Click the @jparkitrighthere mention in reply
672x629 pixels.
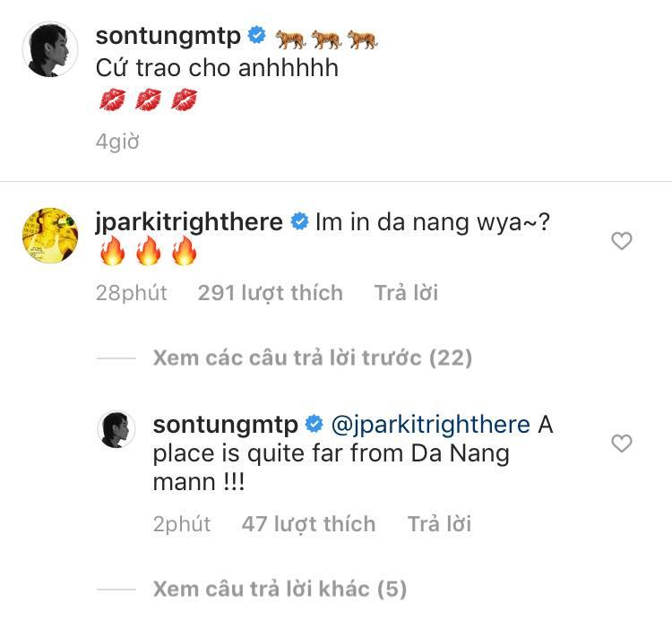pos(431,424)
